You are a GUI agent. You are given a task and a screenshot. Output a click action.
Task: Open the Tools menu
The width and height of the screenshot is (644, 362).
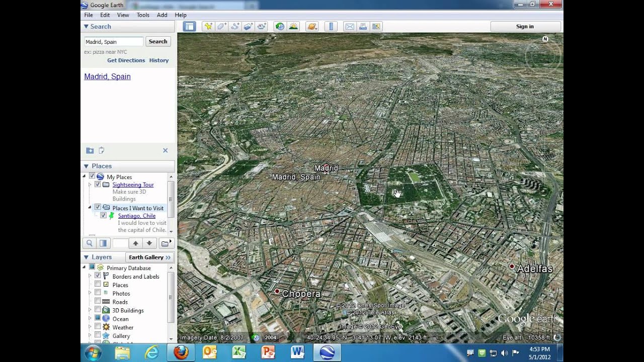pyautogui.click(x=143, y=15)
